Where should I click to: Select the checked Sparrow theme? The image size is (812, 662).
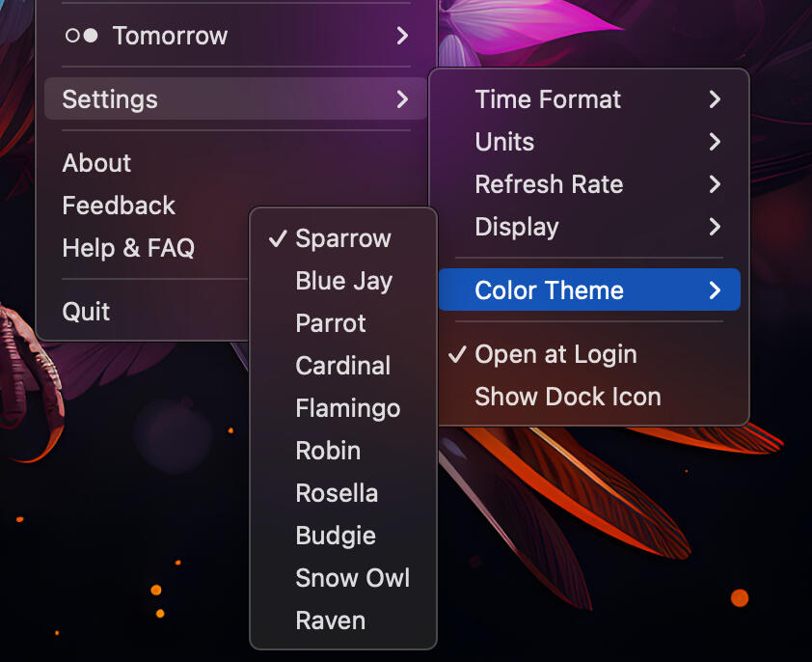coord(342,238)
